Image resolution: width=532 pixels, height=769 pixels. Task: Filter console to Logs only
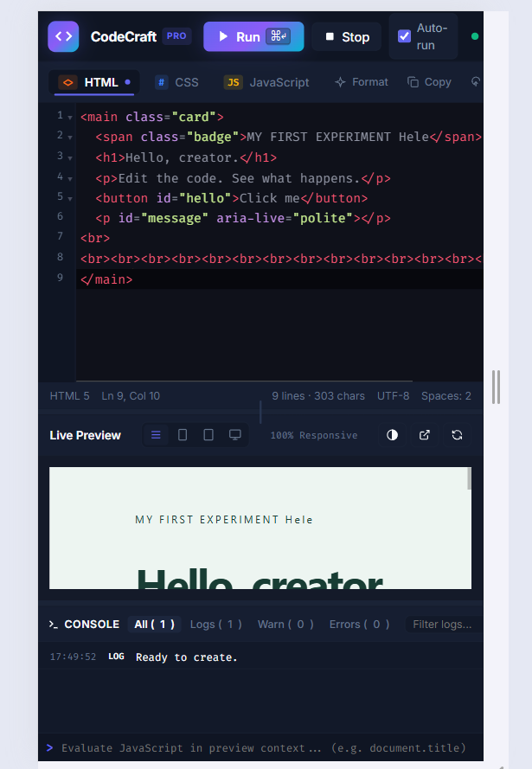click(215, 625)
